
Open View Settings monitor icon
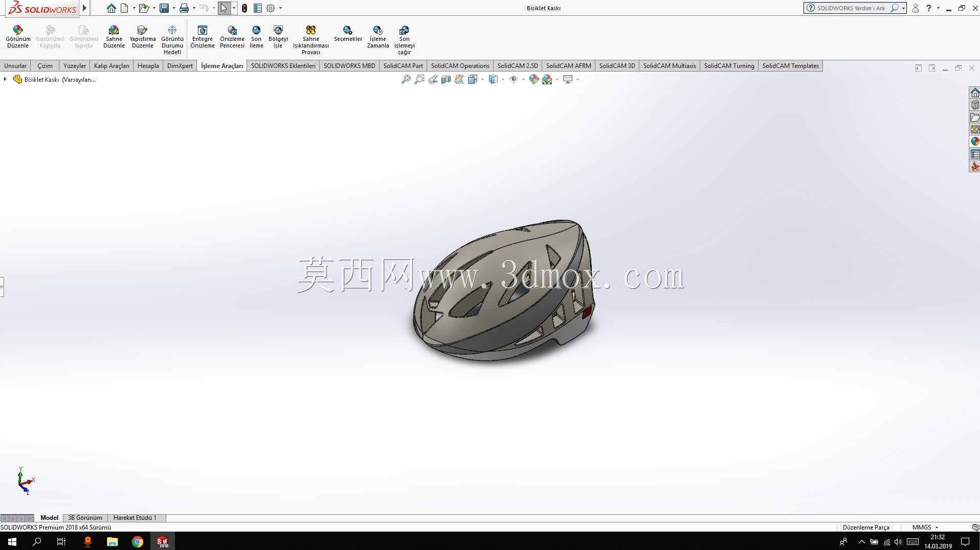568,79
